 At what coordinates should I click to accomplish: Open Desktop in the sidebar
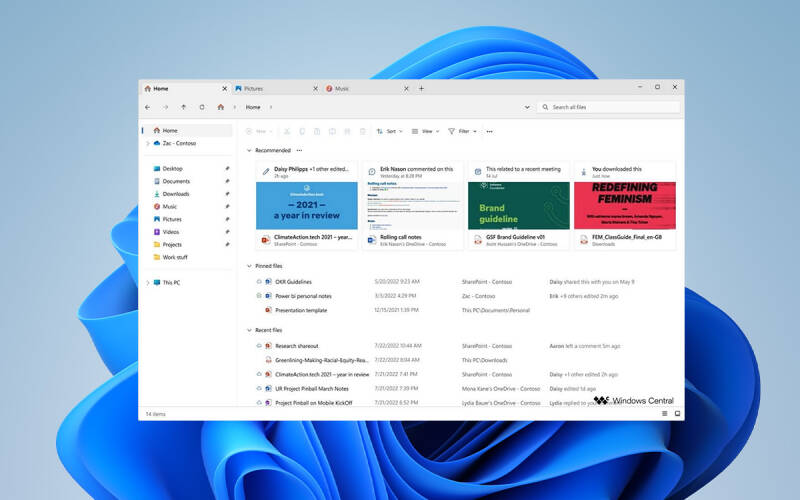click(172, 168)
